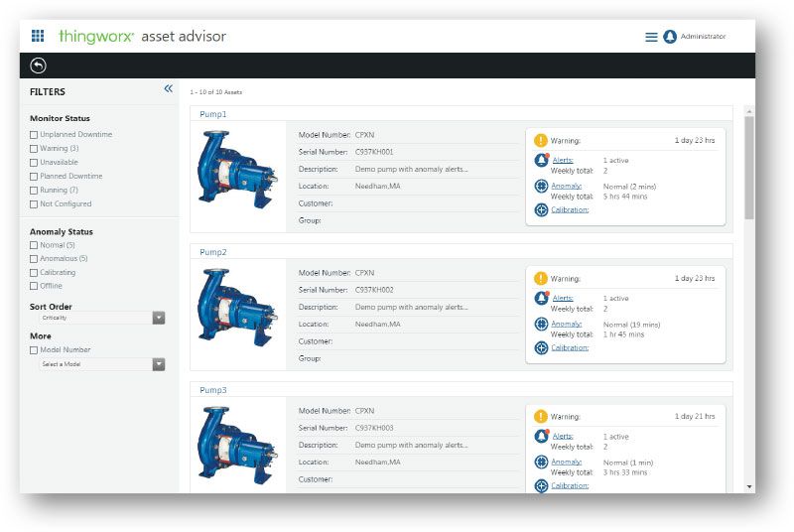The height and width of the screenshot is (532, 794).
Task: Check Anomalous (5) filter
Action: point(34,259)
